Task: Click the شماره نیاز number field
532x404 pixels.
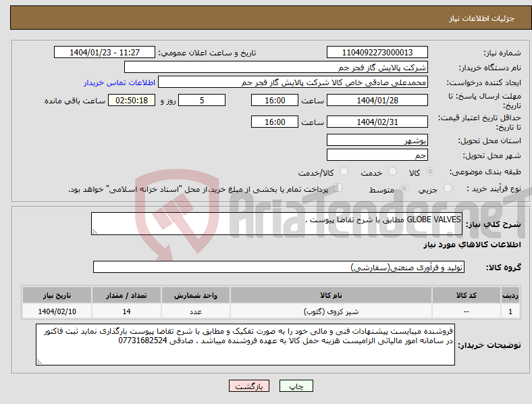Action: point(377,52)
